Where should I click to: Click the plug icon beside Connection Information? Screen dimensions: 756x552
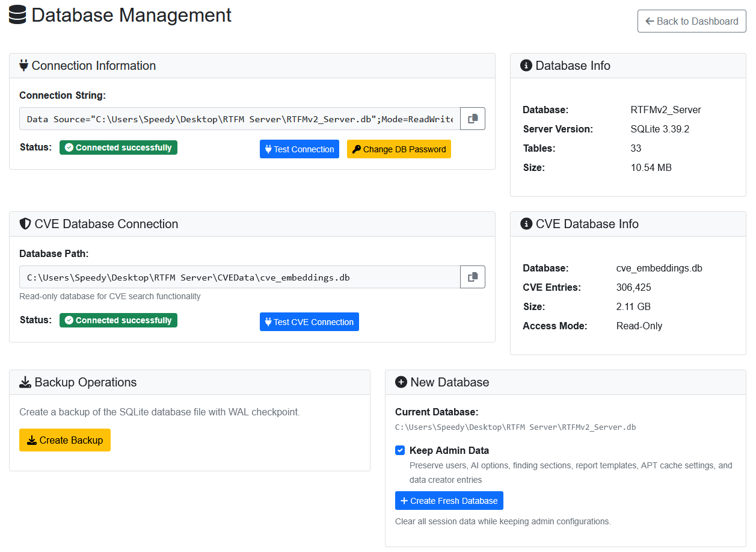click(x=24, y=66)
